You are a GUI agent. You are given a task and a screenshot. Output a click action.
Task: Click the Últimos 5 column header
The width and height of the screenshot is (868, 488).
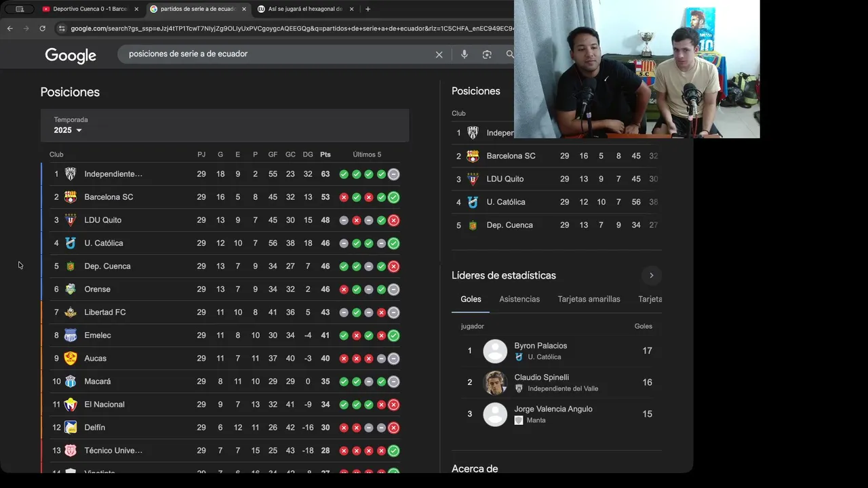367,155
